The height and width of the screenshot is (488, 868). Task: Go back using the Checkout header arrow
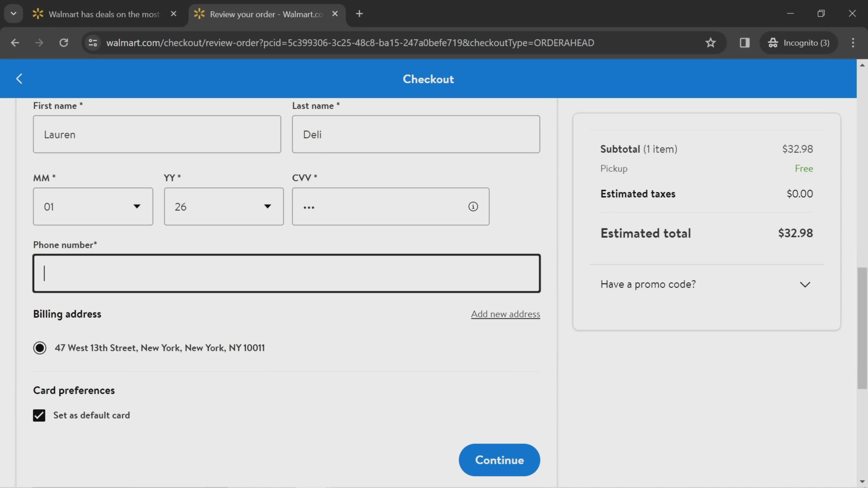pos(19,79)
